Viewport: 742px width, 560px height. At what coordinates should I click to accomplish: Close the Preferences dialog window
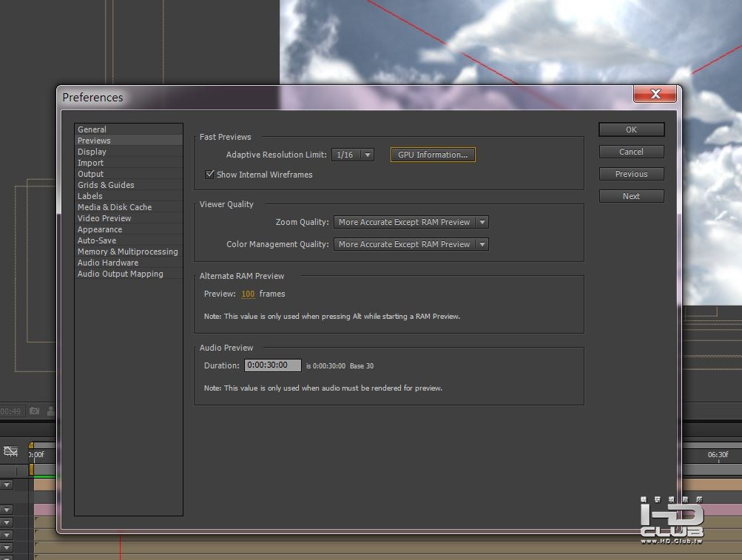point(655,94)
